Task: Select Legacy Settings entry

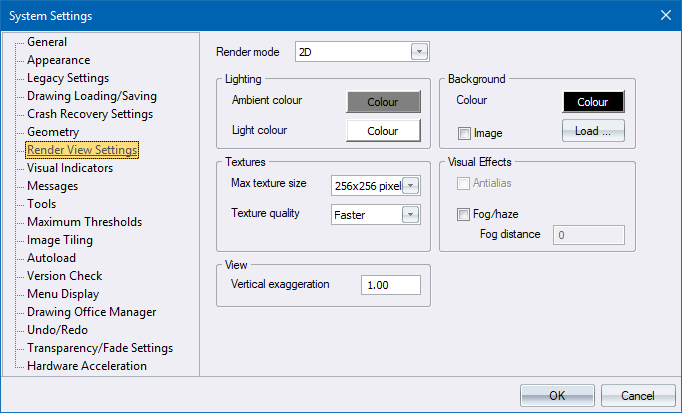Action: 68,78
